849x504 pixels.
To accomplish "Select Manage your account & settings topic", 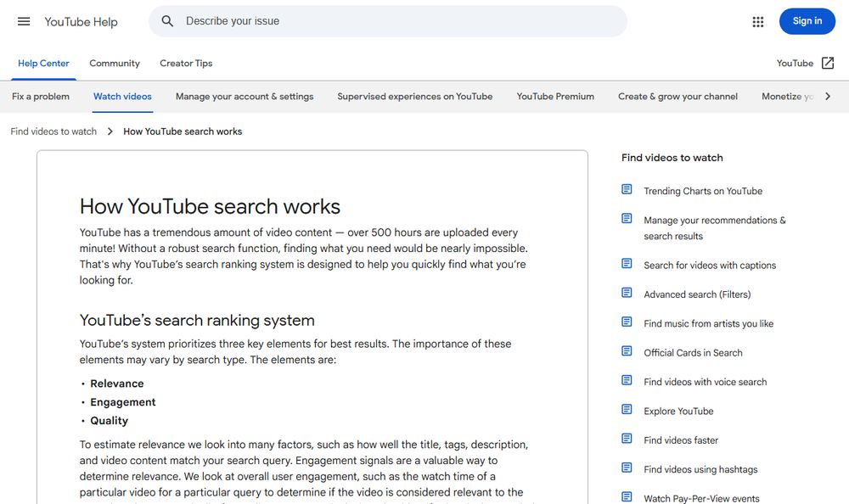I will point(245,97).
